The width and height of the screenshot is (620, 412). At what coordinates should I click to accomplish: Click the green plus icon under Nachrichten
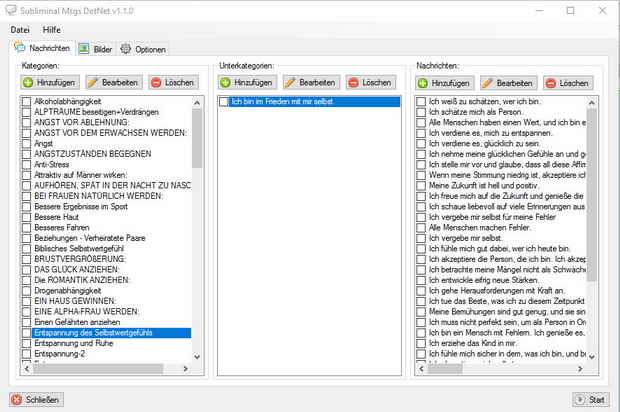[423, 83]
